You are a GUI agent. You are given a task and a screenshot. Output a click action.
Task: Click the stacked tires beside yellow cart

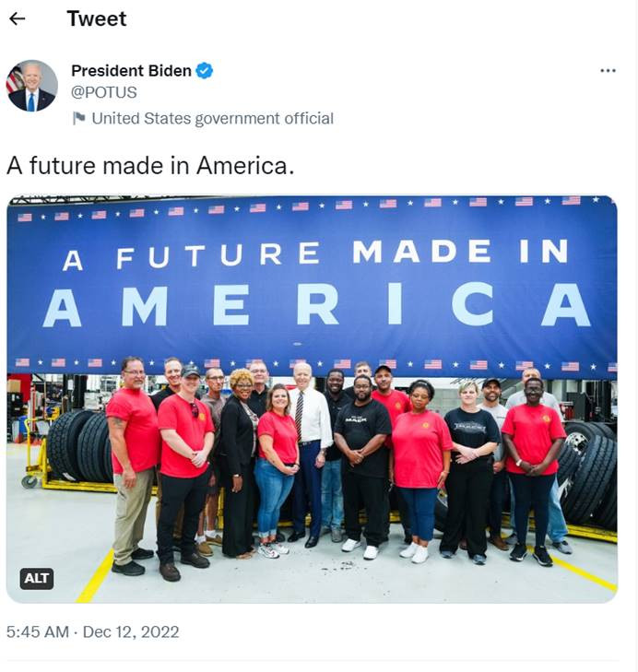(79, 446)
